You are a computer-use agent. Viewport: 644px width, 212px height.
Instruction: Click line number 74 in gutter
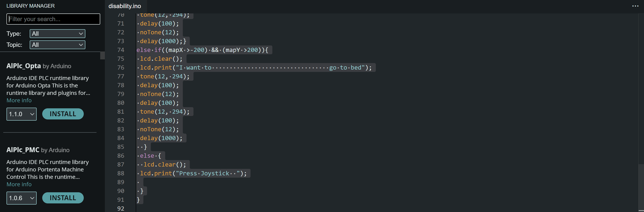point(121,50)
